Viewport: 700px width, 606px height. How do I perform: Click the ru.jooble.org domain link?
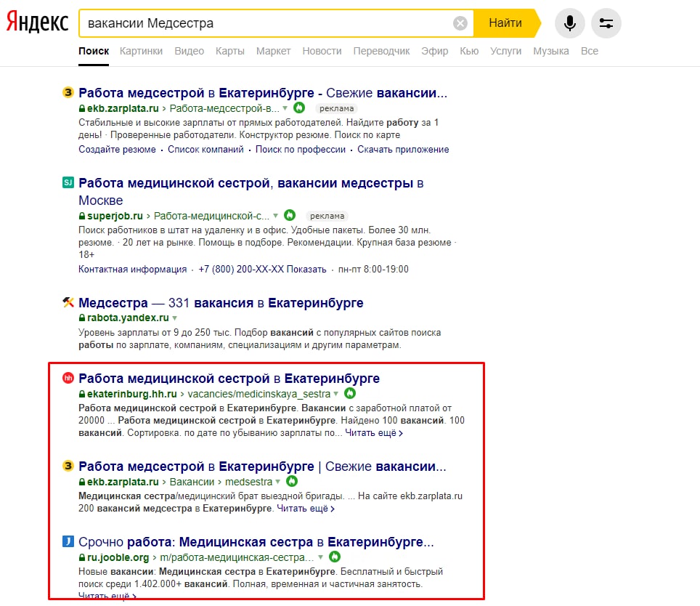click(118, 557)
